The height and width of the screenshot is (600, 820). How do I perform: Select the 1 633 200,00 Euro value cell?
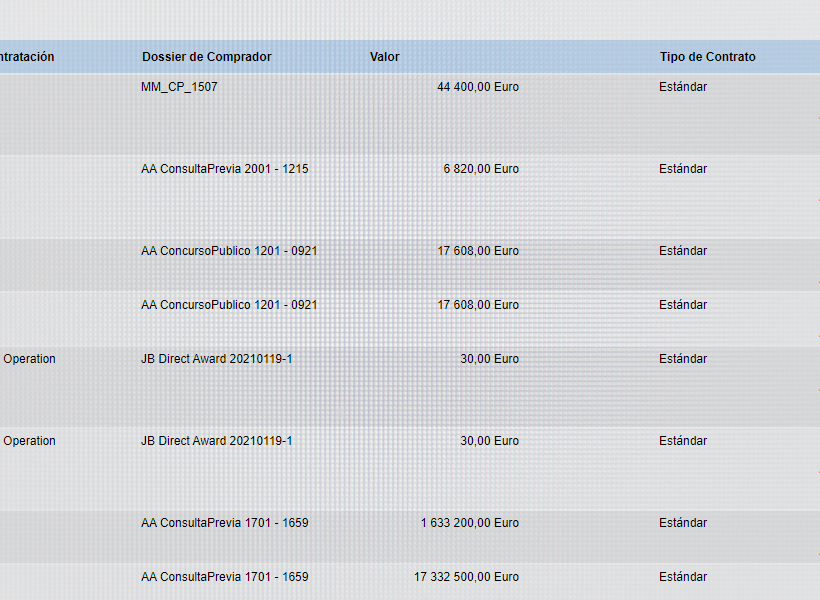469,523
